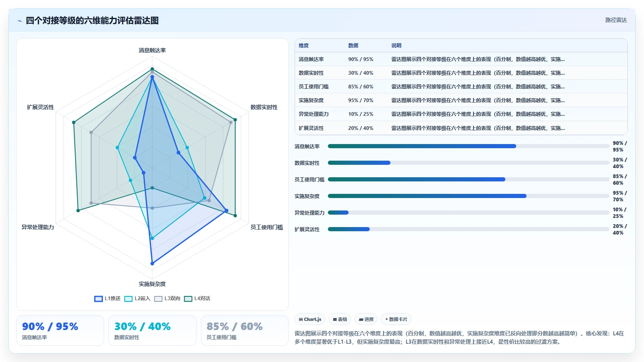Viewport: 644px width, 362px height.
Task: Click the 扩展灵活性 axis label on the radar
Action: (40, 107)
